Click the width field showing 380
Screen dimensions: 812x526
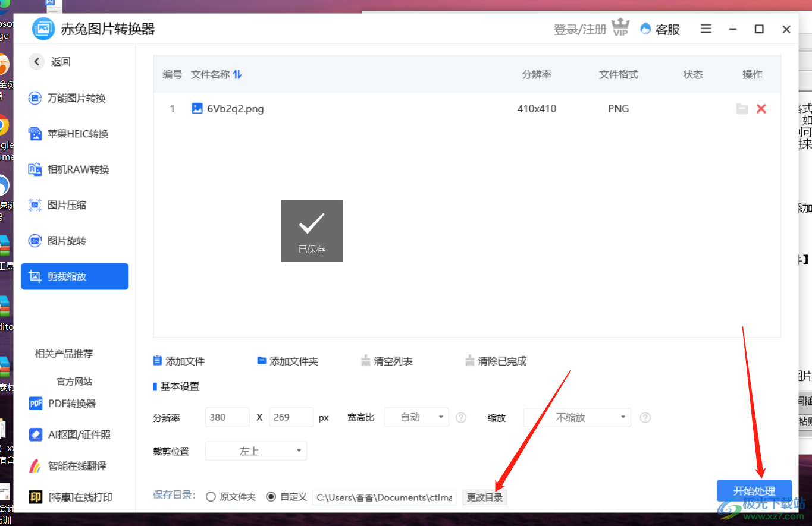tap(227, 417)
